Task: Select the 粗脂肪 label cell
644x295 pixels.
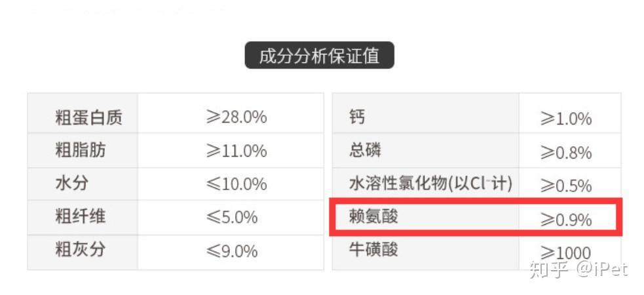Action: coord(81,151)
